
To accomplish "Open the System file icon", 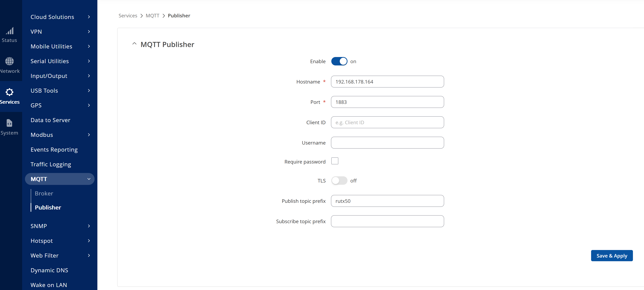I will [x=9, y=123].
